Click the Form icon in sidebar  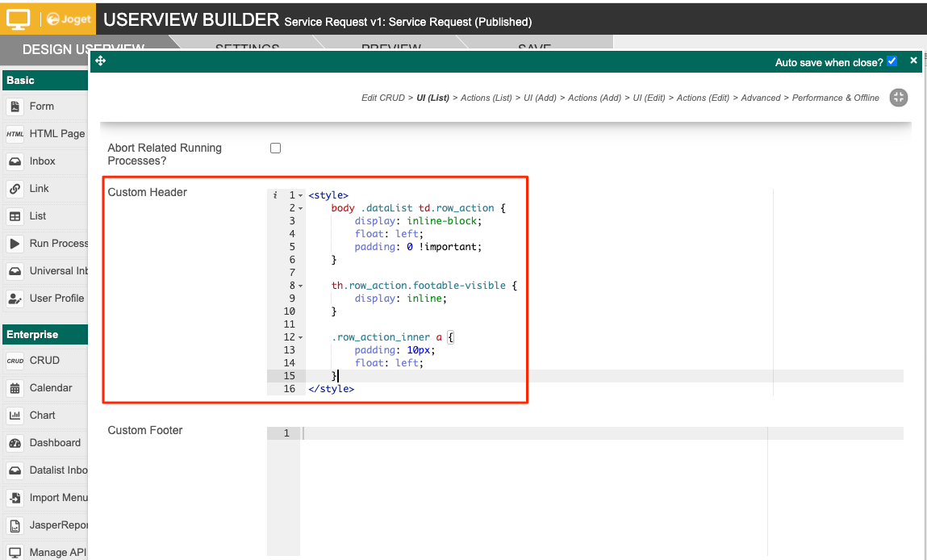(15, 107)
